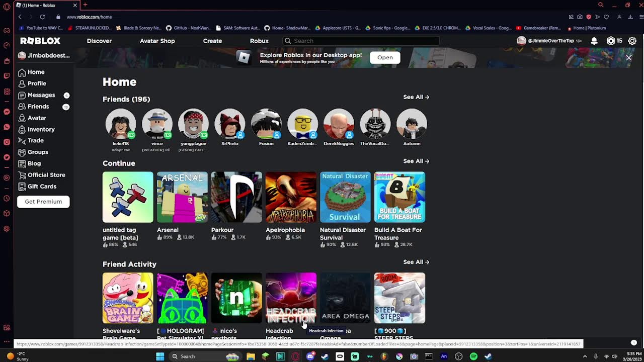Open Arsenal game thumbnail

[182, 197]
